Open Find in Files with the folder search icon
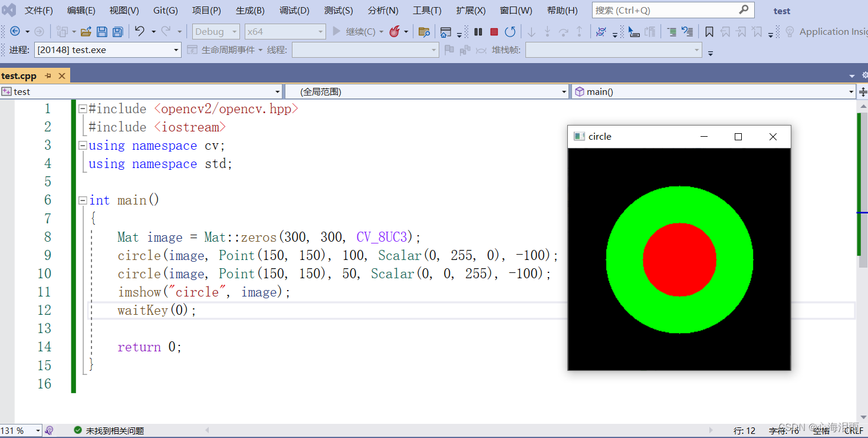Screen dimensions: 868x438 click(424, 32)
